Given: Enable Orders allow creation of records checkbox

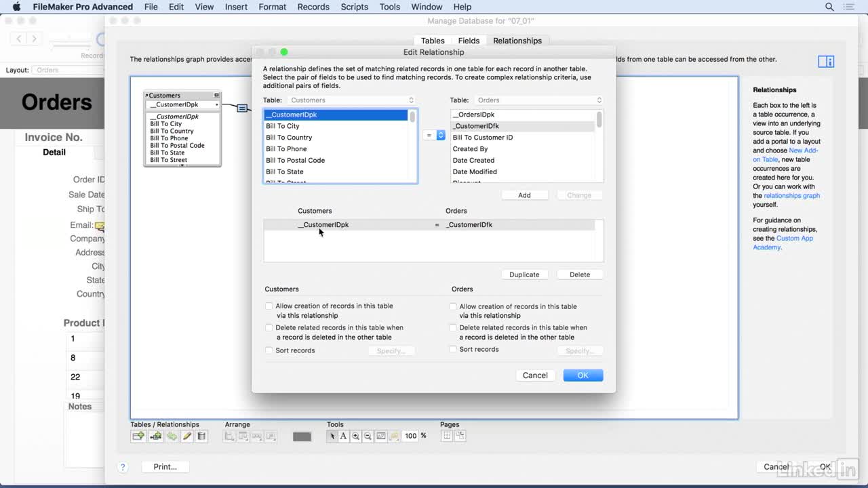Looking at the screenshot, I should (453, 306).
